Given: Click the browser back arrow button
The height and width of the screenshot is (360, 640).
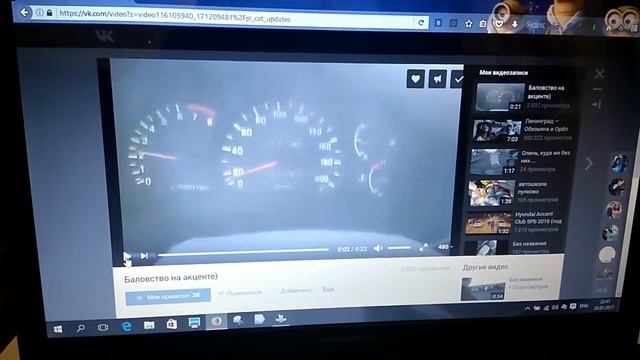Looking at the screenshot, I should click(24, 13).
